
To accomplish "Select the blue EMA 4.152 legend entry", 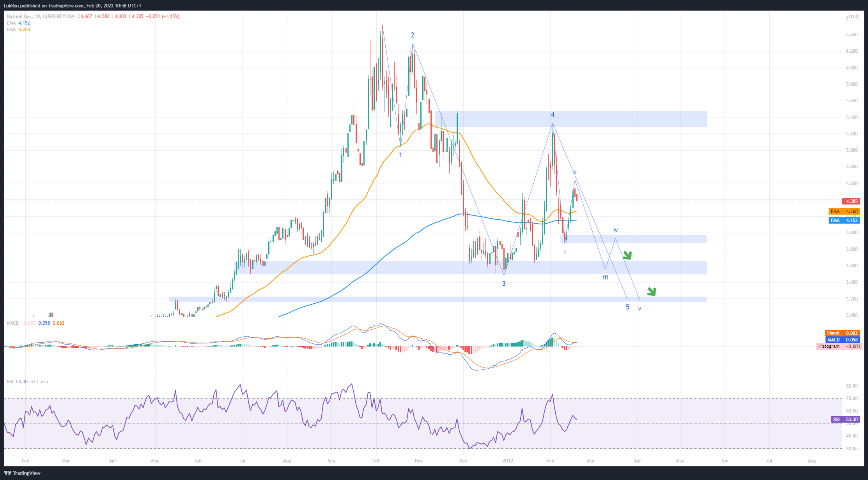I will [18, 23].
